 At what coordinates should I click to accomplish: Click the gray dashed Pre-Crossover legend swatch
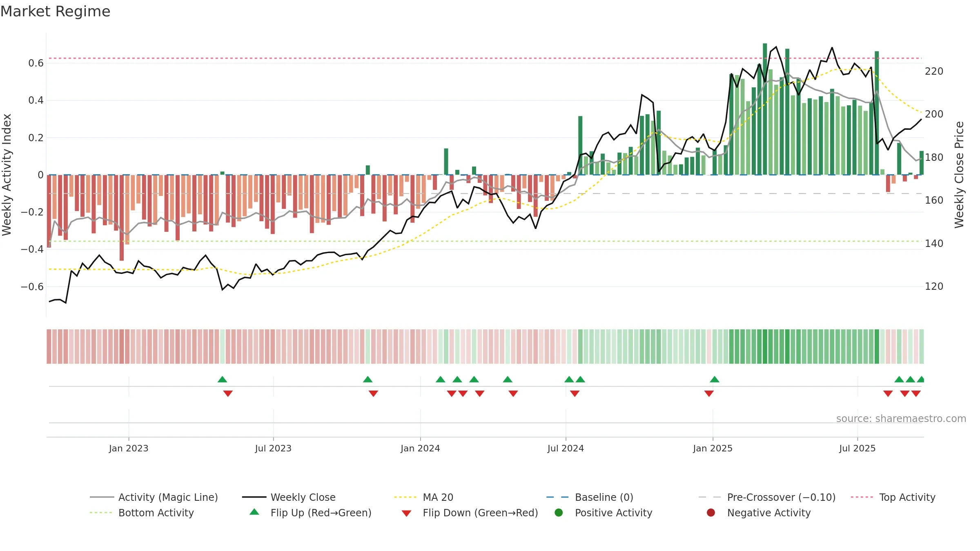pos(710,497)
